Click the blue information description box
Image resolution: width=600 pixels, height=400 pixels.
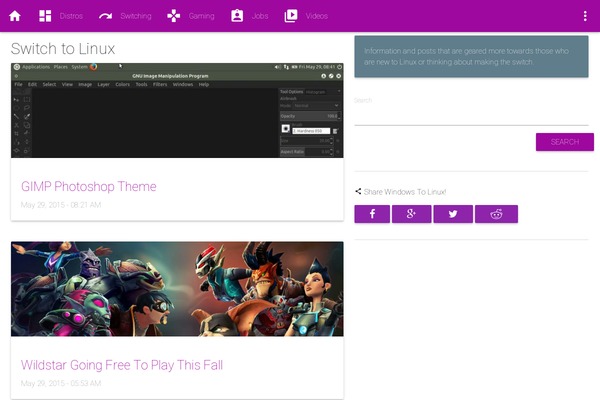[x=471, y=57]
